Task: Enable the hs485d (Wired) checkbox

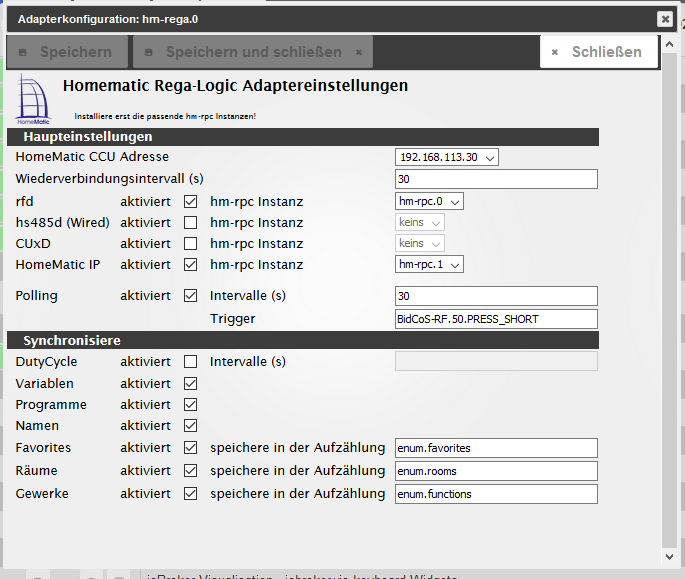Action: point(191,222)
